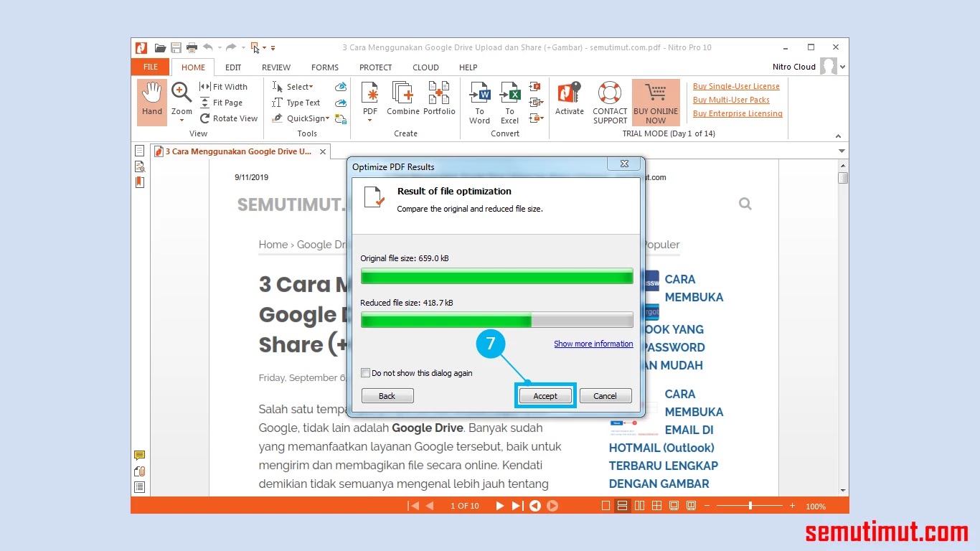
Task: Click the Open file icon in quick access toolbar
Action: 160,48
